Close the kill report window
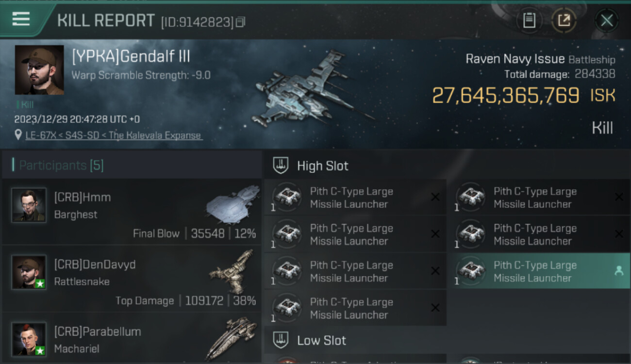The height and width of the screenshot is (364, 631). click(x=607, y=20)
